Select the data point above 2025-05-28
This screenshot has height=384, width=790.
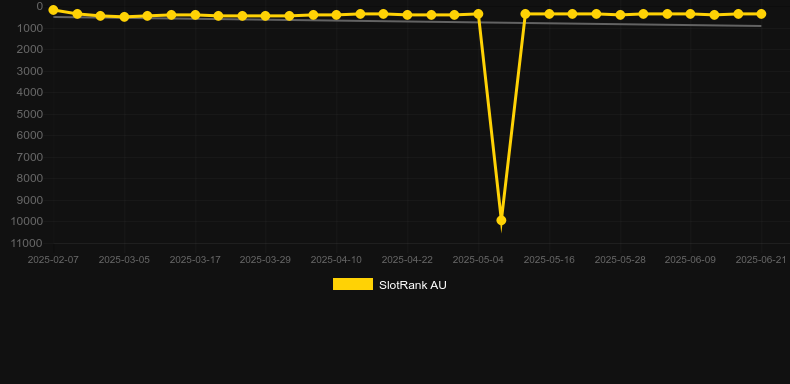coord(620,15)
